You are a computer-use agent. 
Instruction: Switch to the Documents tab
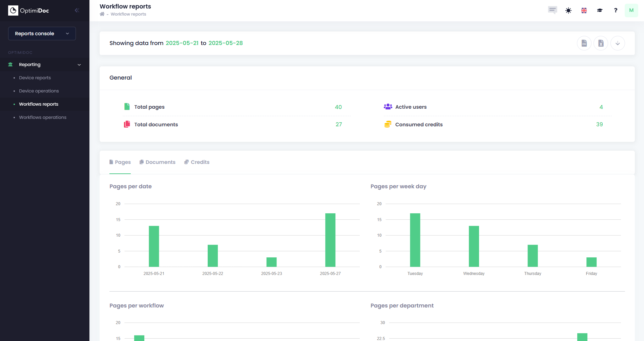coord(158,162)
